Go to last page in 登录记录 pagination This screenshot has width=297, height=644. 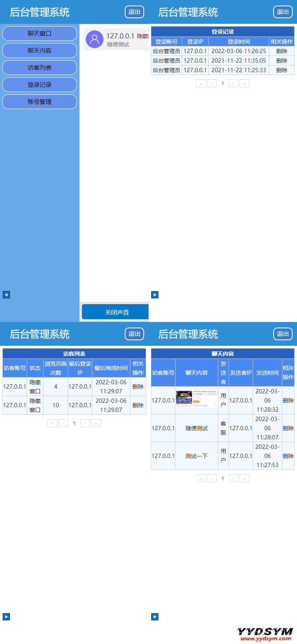(244, 83)
